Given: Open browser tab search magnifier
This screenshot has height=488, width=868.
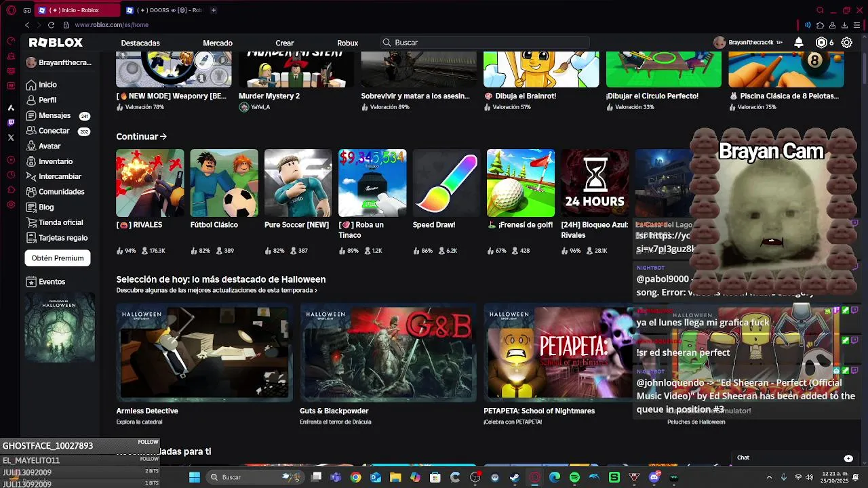Looking at the screenshot, I should (x=820, y=10).
